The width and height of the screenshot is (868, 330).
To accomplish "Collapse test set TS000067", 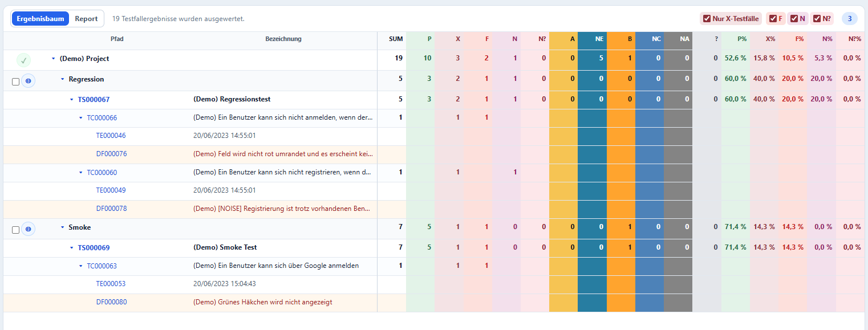I will [x=72, y=99].
